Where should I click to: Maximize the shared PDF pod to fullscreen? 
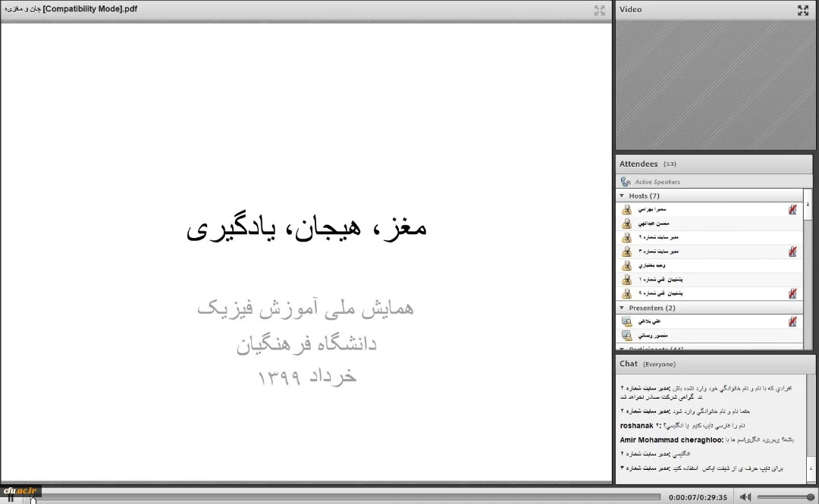(x=599, y=10)
